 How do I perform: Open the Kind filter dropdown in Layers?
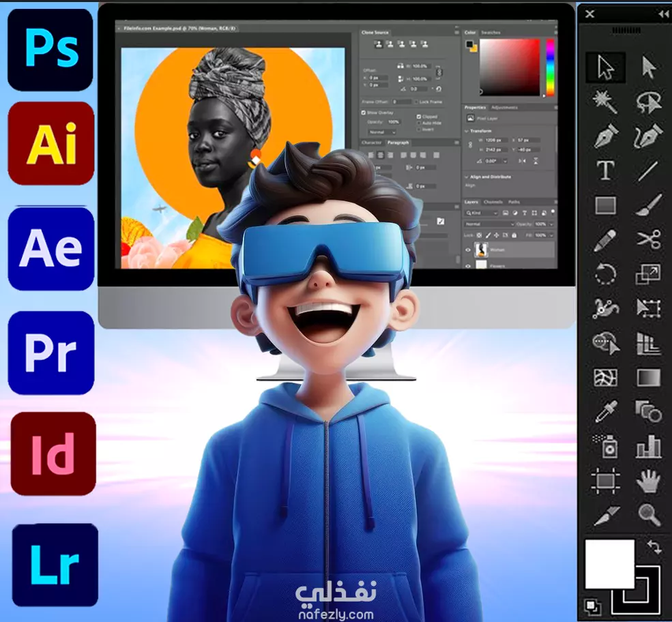(x=482, y=213)
